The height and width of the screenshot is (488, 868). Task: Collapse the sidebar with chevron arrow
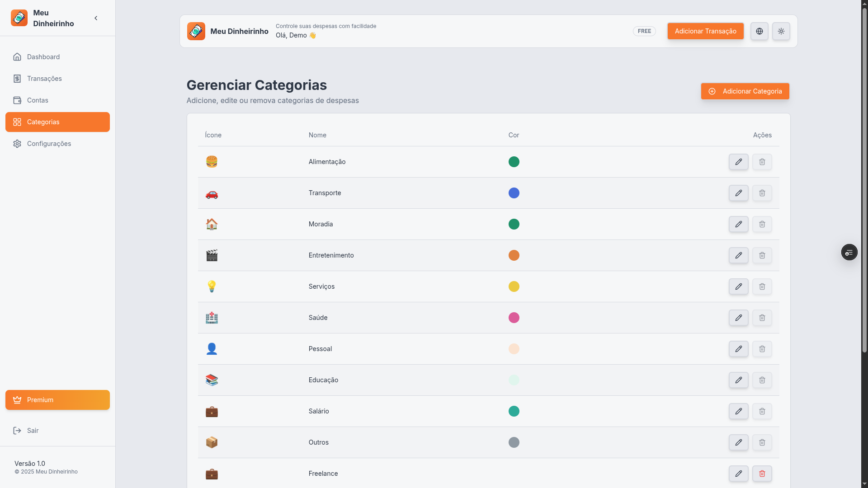coord(96,18)
